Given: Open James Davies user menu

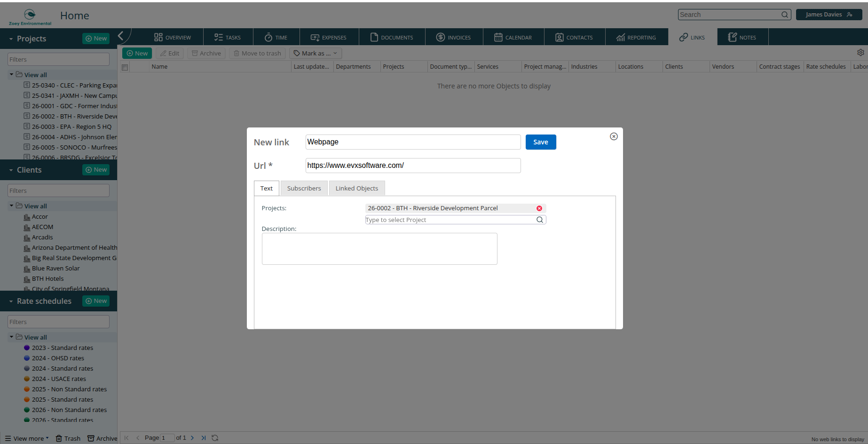Looking at the screenshot, I should 829,15.
